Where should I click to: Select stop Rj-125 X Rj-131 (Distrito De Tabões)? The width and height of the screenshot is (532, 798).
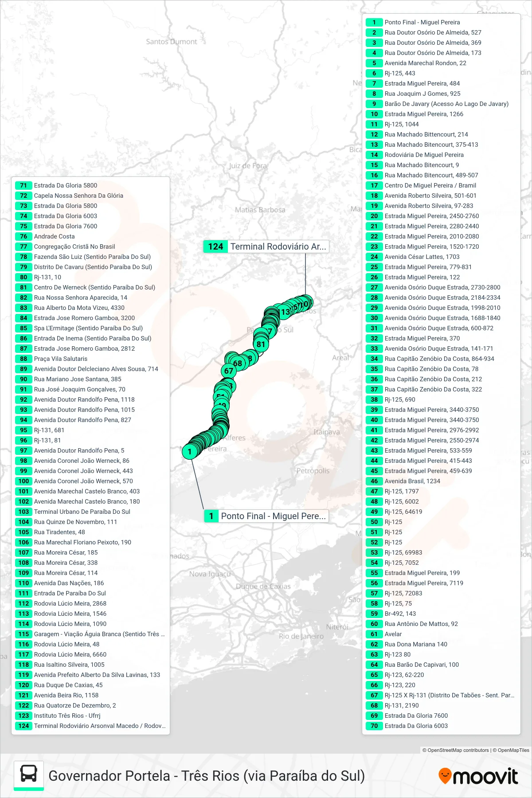point(440,695)
